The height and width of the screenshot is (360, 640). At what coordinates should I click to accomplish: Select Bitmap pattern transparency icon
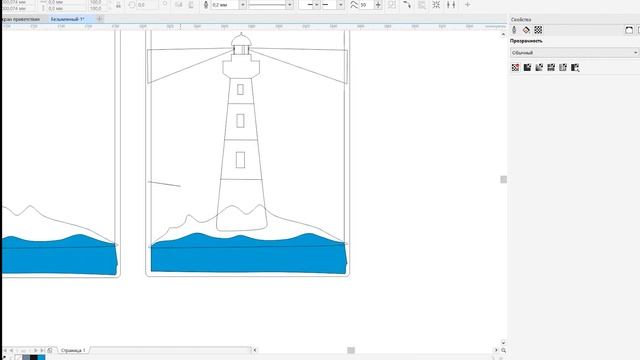pyautogui.click(x=563, y=67)
